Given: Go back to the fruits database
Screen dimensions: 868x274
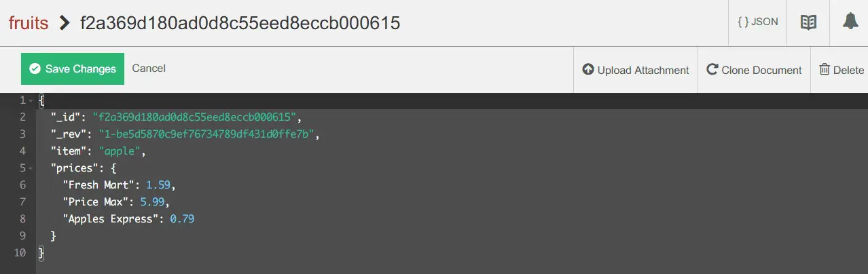Looking at the screenshot, I should 28,23.
